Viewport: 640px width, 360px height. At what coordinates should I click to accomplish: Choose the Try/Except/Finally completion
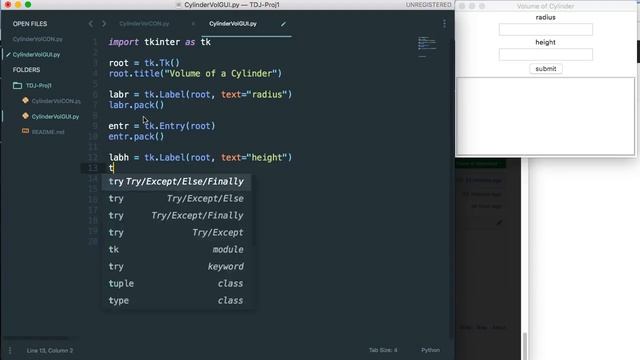[x=176, y=216]
